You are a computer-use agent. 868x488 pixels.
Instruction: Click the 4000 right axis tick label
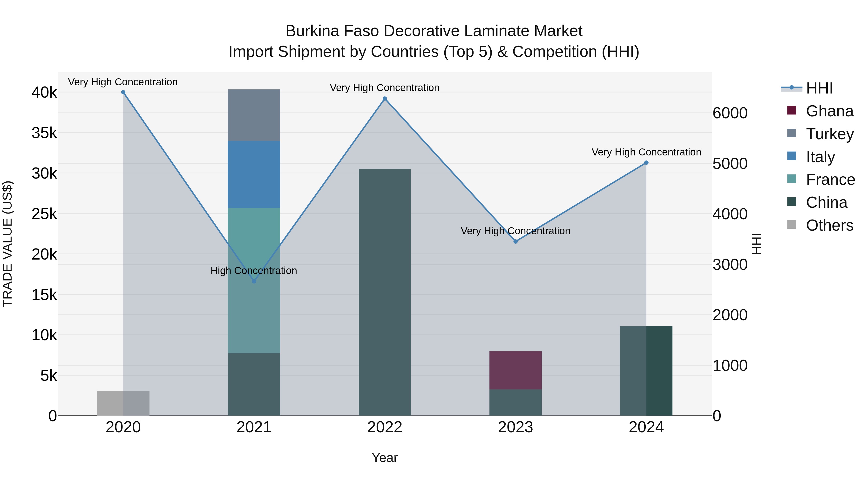tap(730, 214)
